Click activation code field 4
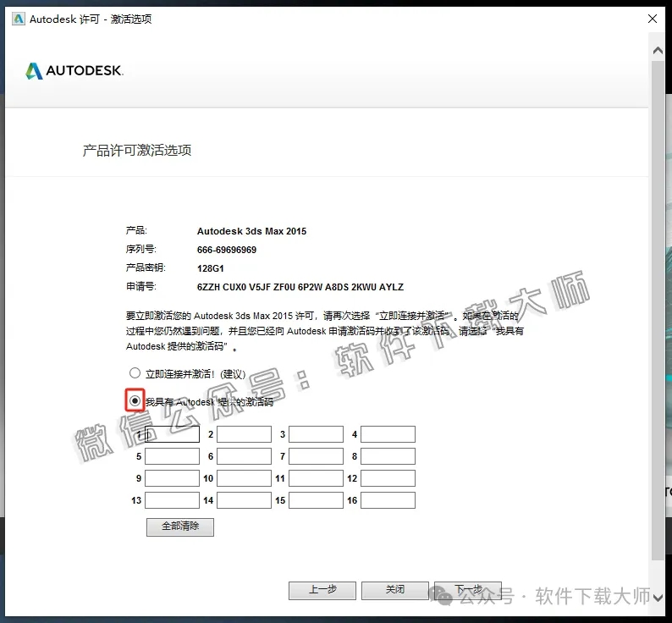Image resolution: width=672 pixels, height=623 pixels. tap(388, 434)
